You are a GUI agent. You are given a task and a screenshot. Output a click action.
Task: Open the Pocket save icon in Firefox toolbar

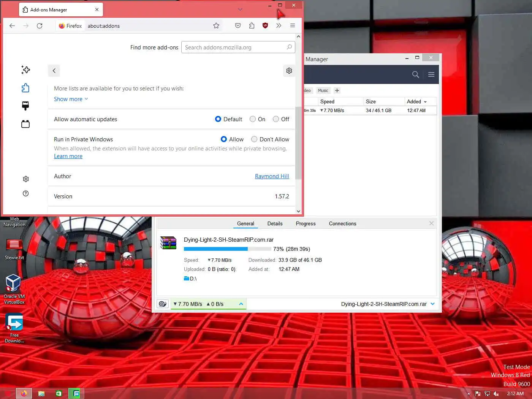238,25
